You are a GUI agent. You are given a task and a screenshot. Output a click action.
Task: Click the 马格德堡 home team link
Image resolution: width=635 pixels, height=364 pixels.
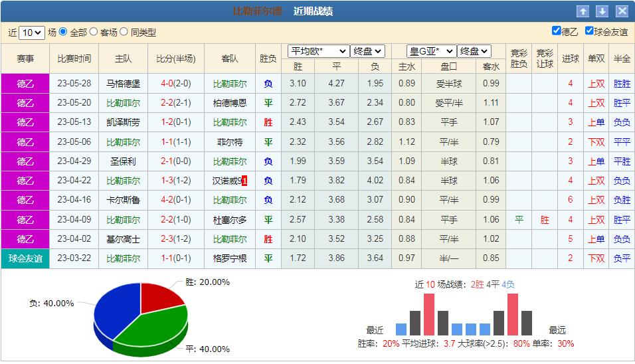click(123, 84)
